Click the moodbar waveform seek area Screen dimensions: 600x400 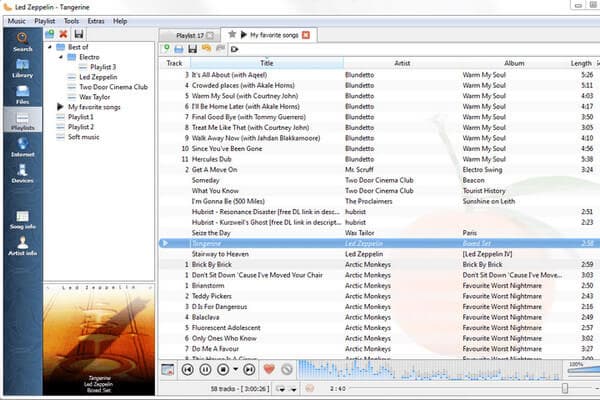coord(432,370)
